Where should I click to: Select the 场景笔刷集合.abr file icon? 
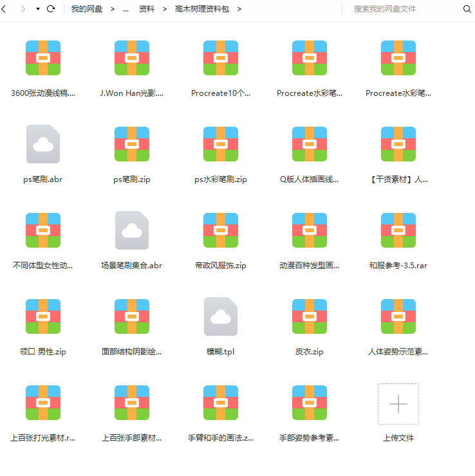[x=131, y=230]
